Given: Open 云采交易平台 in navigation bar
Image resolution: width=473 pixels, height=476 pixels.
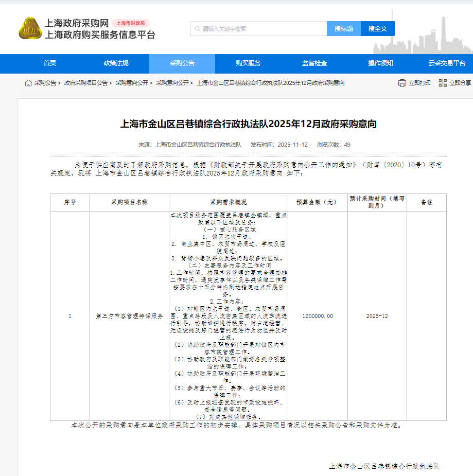Looking at the screenshot, I should tap(447, 63).
